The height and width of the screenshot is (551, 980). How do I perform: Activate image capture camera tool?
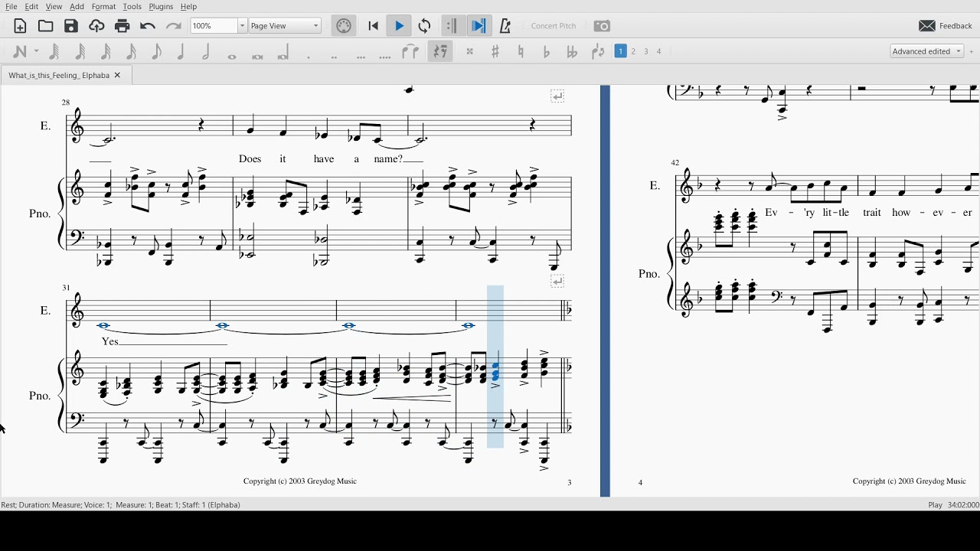point(603,26)
